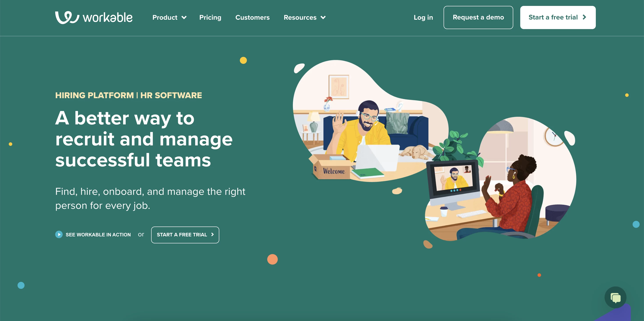Expand the Product dropdown menu
Viewport: 644px width, 321px height.
168,17
